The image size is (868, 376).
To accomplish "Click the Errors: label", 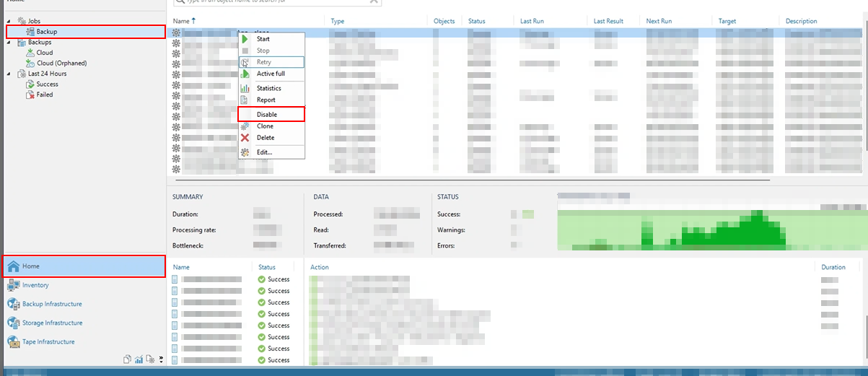I will [x=447, y=246].
